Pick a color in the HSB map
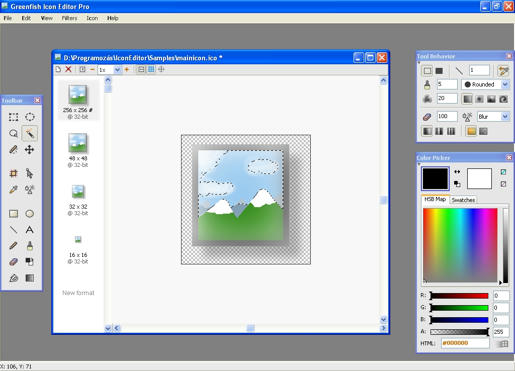This screenshot has height=371, width=515. (460, 245)
